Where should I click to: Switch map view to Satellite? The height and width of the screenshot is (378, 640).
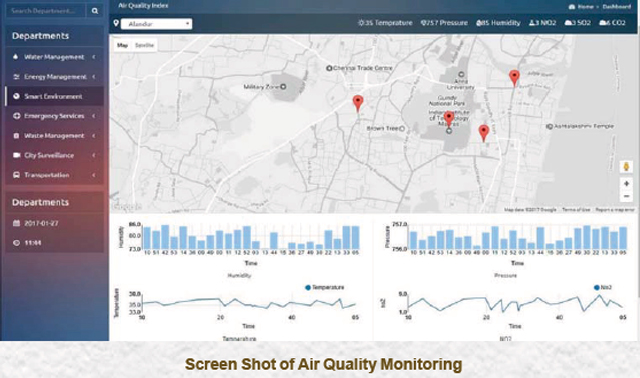(x=144, y=45)
